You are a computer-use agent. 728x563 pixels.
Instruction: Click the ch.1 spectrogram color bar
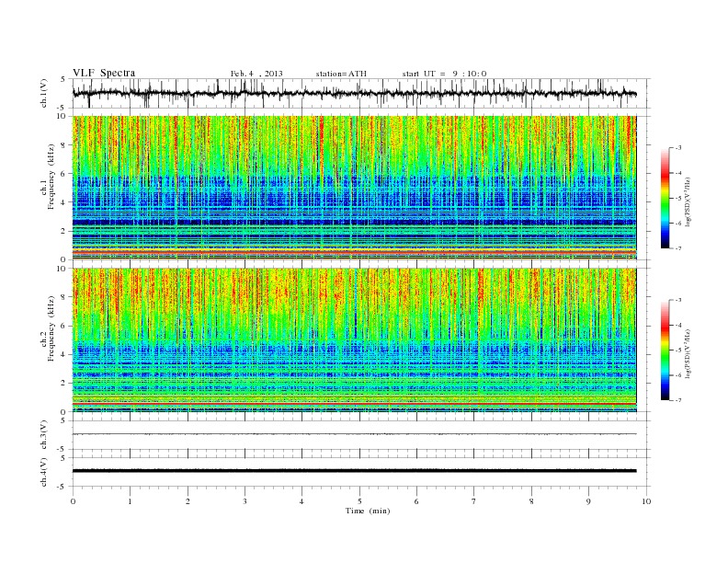pyautogui.click(x=665, y=198)
